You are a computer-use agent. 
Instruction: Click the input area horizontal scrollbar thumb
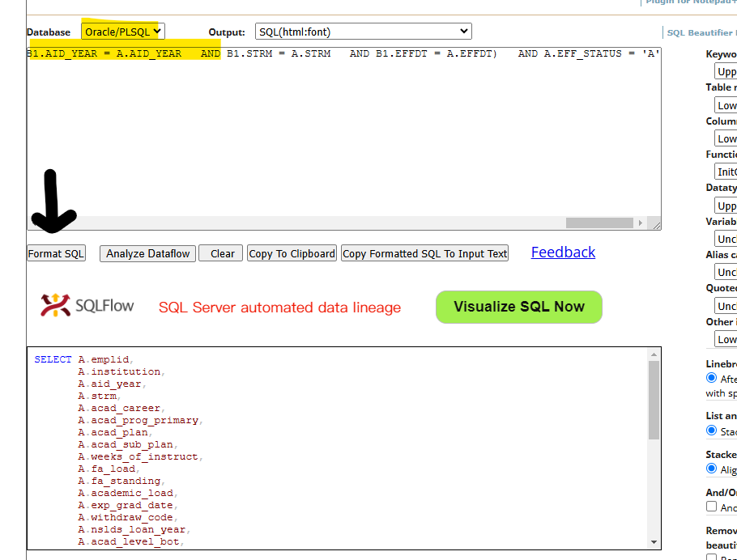coord(599,223)
